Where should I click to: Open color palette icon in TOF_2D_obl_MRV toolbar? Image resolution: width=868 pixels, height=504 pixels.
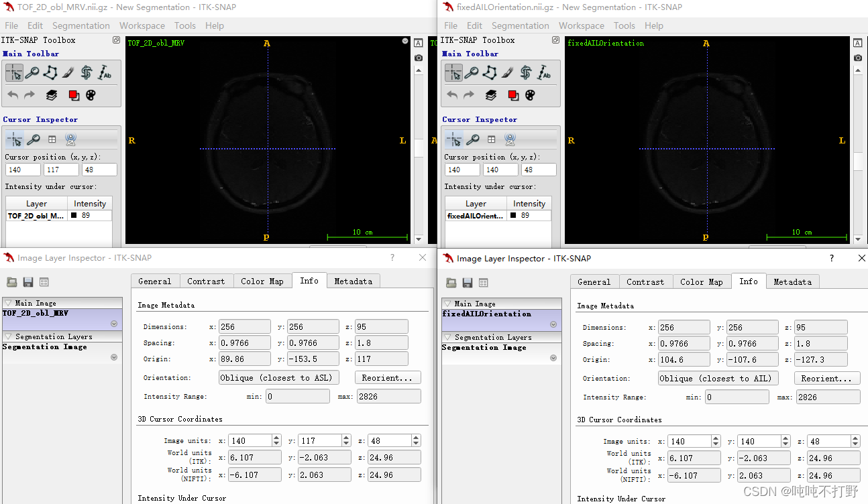coord(91,95)
